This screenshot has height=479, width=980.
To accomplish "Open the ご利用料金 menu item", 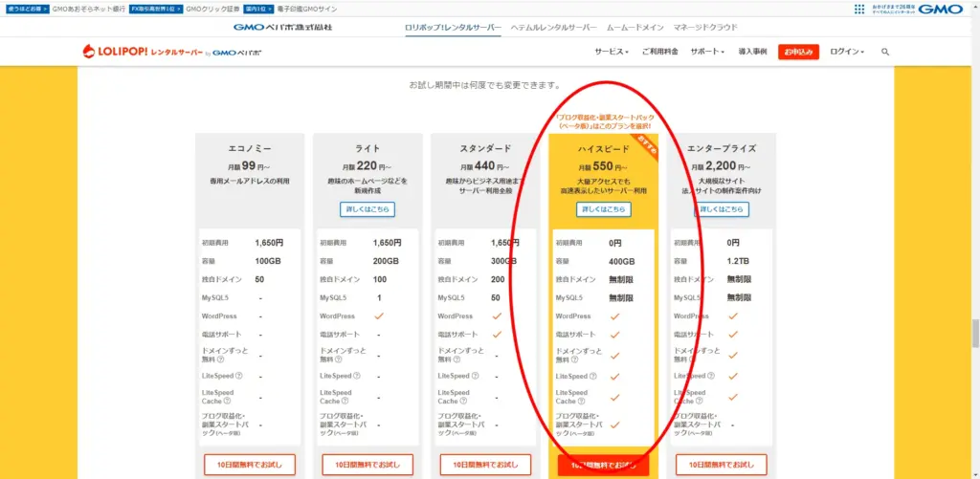I will 660,53.
